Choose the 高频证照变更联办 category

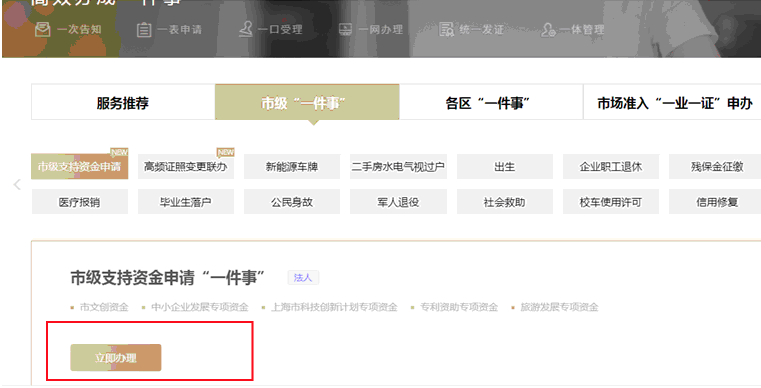click(x=186, y=167)
